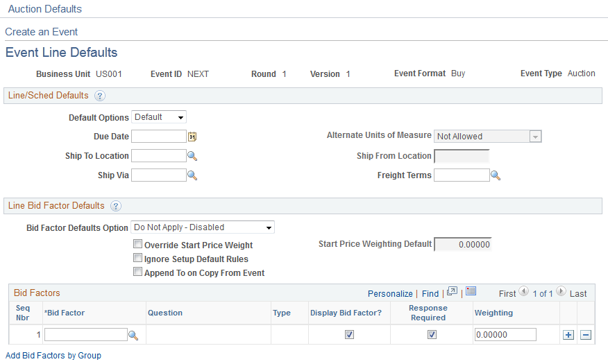Open Alternate Units of Measure dropdown
Viewport: 608px width, 364px height.
[x=488, y=137]
